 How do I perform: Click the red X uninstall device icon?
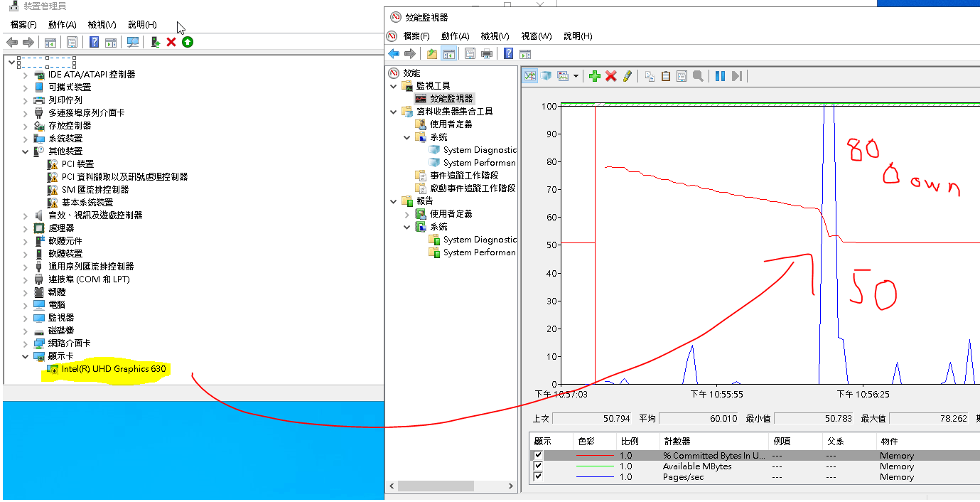click(171, 42)
